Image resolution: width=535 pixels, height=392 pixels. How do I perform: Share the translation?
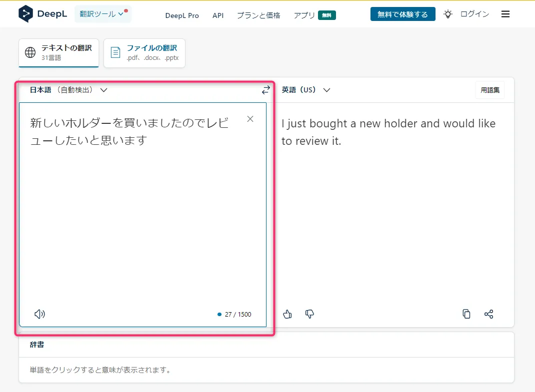(488, 314)
